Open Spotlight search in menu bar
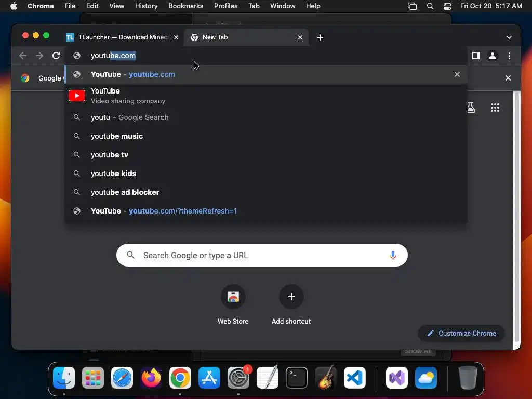This screenshot has width=532, height=399. [430, 6]
